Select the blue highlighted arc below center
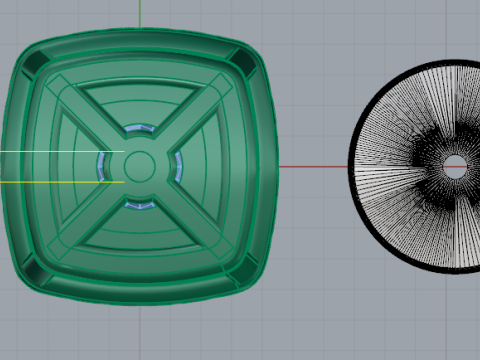The width and height of the screenshot is (480, 360). point(140,206)
